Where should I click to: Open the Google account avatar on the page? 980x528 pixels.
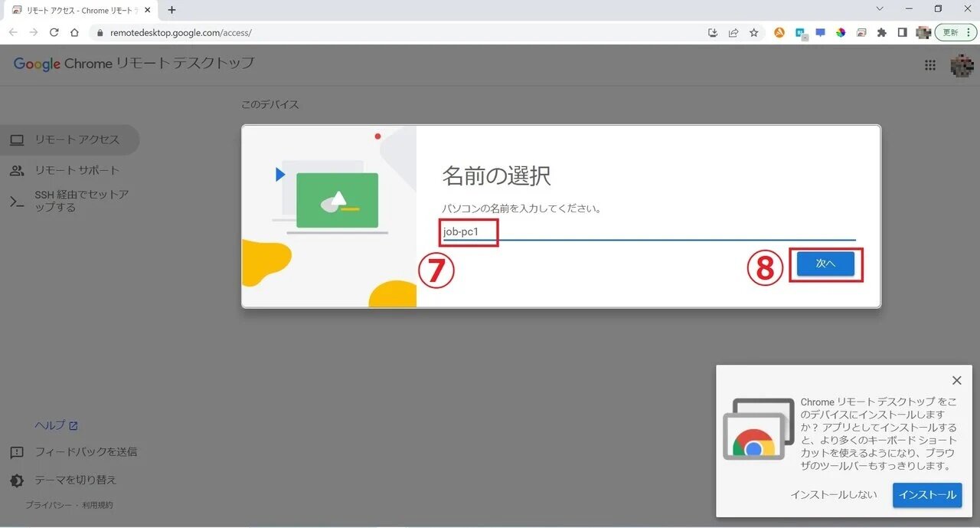(x=962, y=65)
